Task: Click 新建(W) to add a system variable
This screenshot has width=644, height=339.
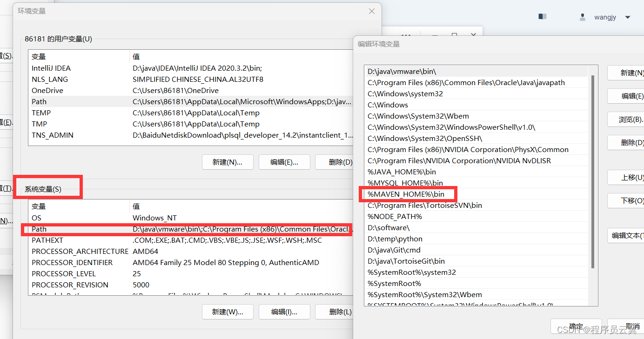Action: coord(228,312)
